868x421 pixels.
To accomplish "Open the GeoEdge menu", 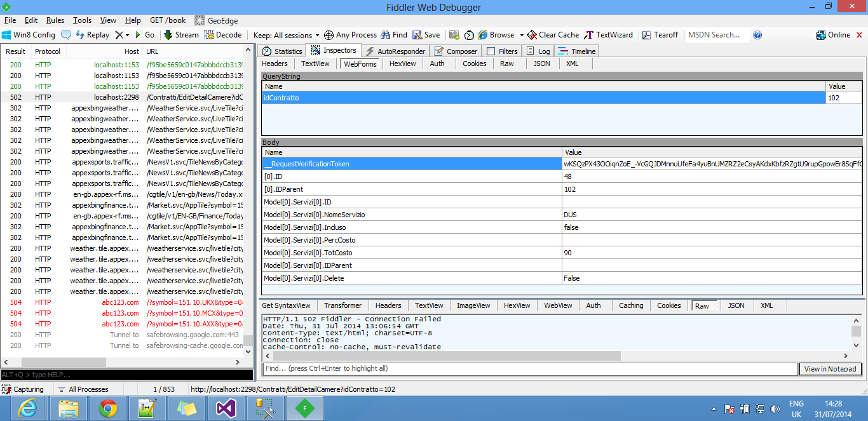I will pos(216,20).
